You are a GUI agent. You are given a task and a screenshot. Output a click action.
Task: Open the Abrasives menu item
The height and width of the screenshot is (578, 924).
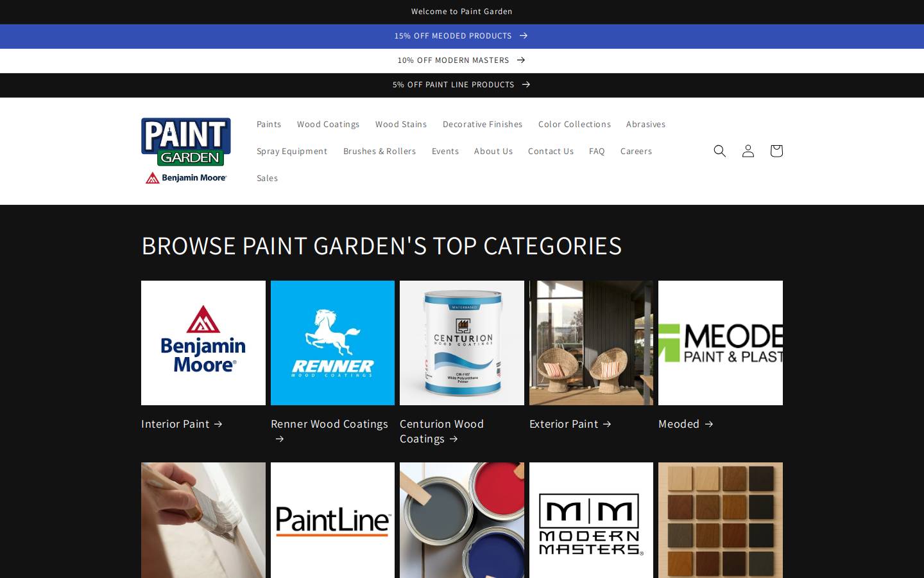pyautogui.click(x=646, y=124)
